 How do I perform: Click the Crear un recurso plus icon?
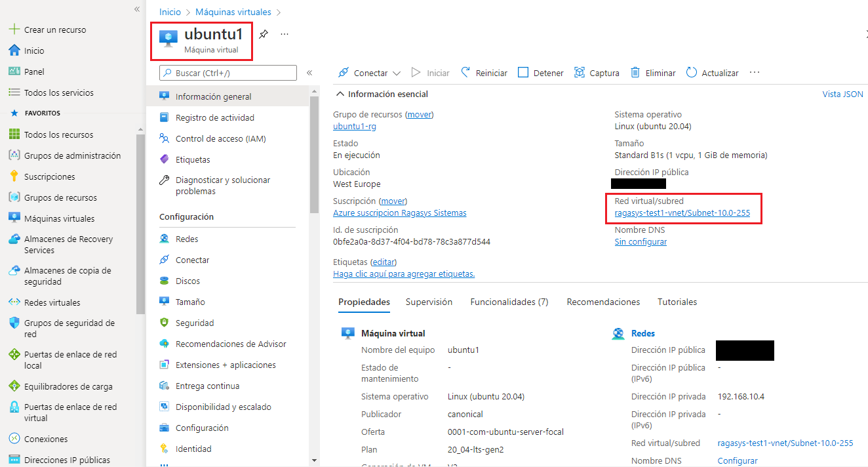coord(14,30)
